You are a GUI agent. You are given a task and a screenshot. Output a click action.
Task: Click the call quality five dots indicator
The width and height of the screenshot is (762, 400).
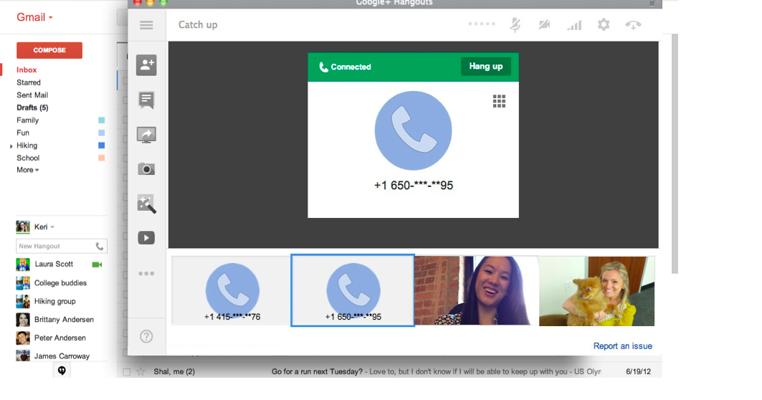point(482,24)
